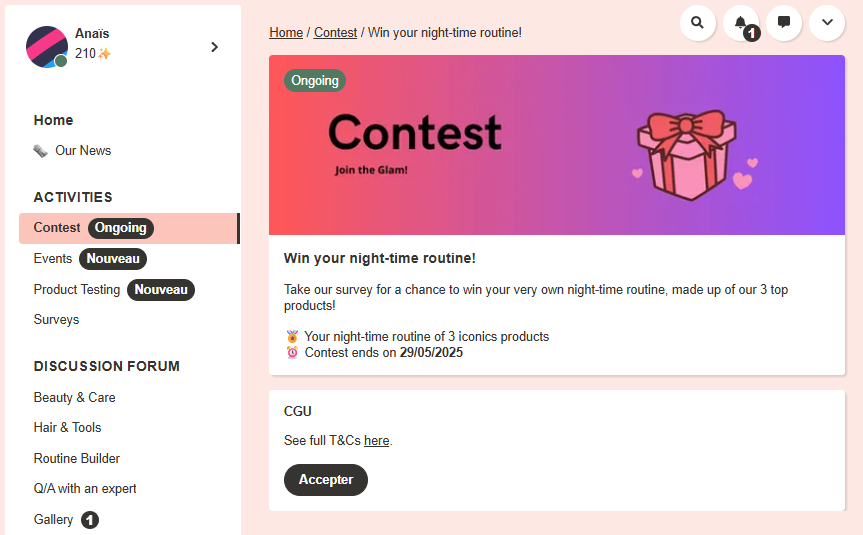This screenshot has width=863, height=535.
Task: Click the gift box illustration
Action: 687,154
